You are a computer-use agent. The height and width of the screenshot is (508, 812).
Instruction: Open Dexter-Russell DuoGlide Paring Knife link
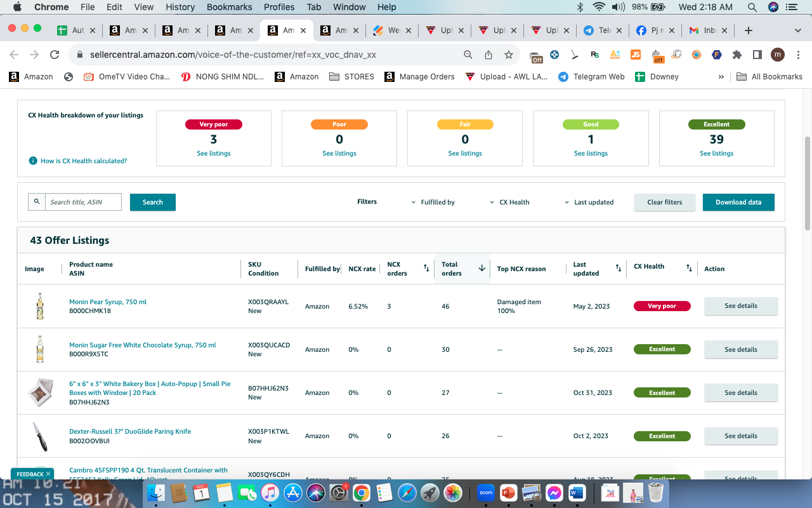(x=130, y=431)
